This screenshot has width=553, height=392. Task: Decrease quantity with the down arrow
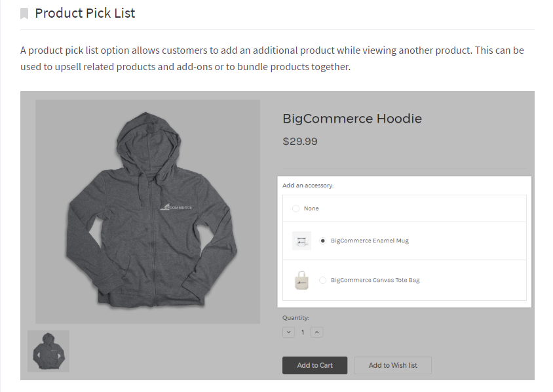289,332
